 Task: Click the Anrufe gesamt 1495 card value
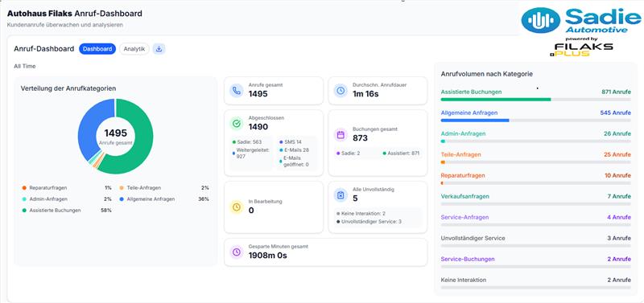pos(258,94)
